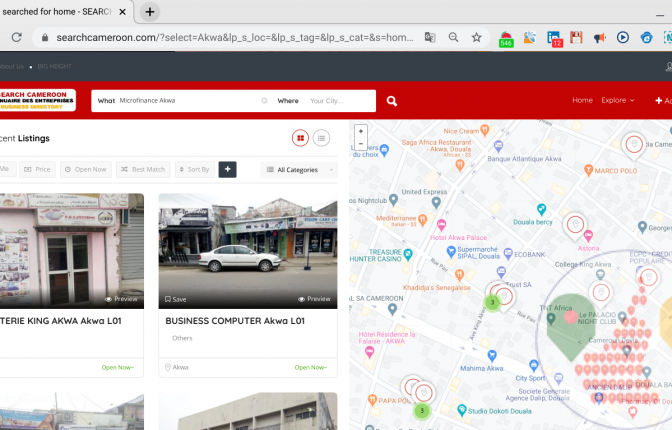672x430 pixels.
Task: Click the map pin near Astoria
Action: [575, 226]
